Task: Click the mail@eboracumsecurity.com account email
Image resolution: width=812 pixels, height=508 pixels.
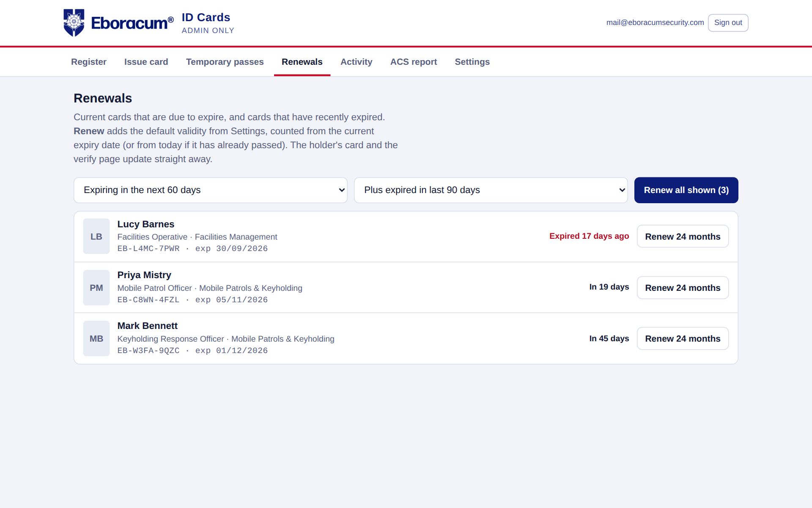Action: tap(655, 23)
